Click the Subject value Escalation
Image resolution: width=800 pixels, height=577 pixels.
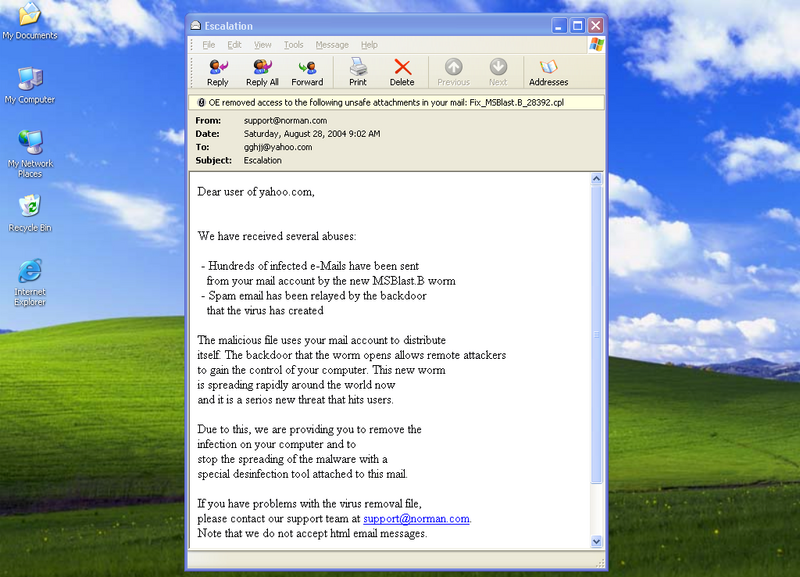pyautogui.click(x=262, y=161)
